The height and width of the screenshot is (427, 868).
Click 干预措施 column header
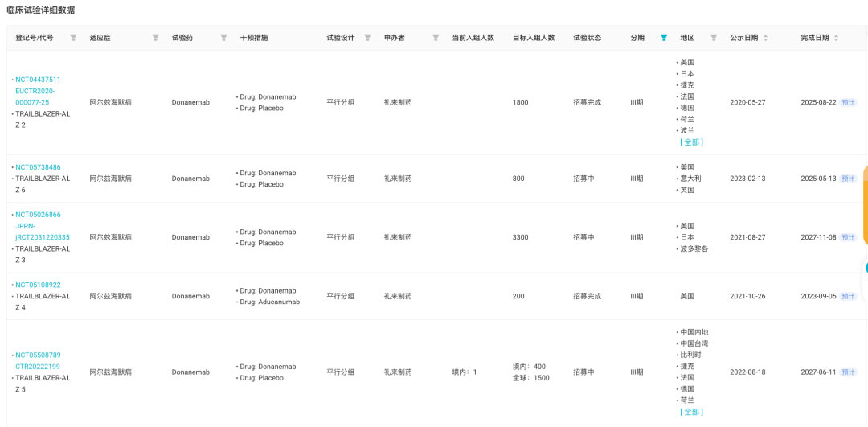[x=254, y=38]
